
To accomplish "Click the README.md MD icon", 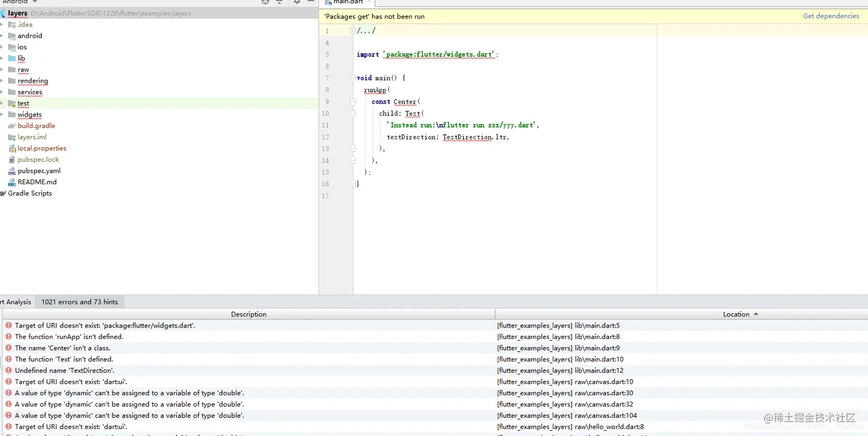I will pyautogui.click(x=12, y=182).
